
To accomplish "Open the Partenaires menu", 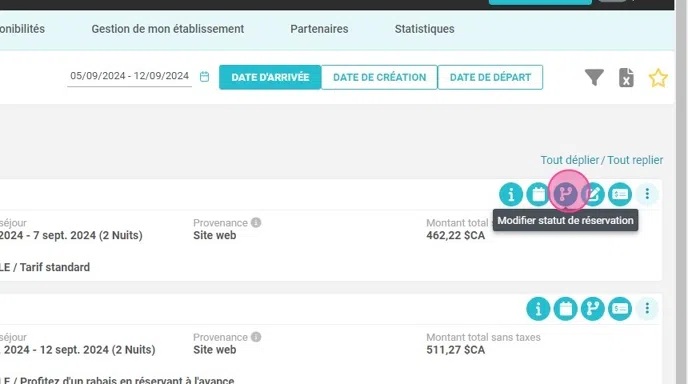I will [x=319, y=29].
